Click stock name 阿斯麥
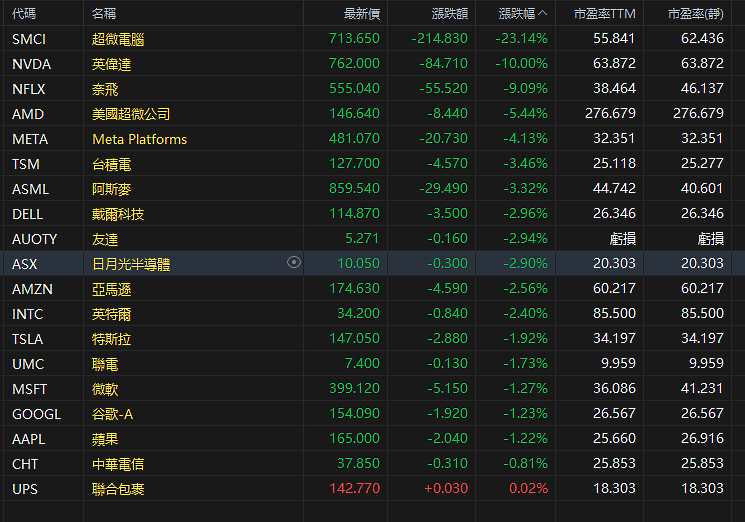The image size is (745, 522). (111, 189)
